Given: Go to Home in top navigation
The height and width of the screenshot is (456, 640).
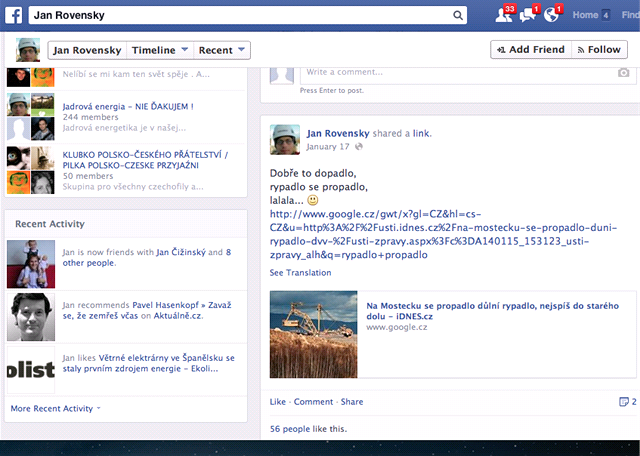Looking at the screenshot, I should pos(586,15).
